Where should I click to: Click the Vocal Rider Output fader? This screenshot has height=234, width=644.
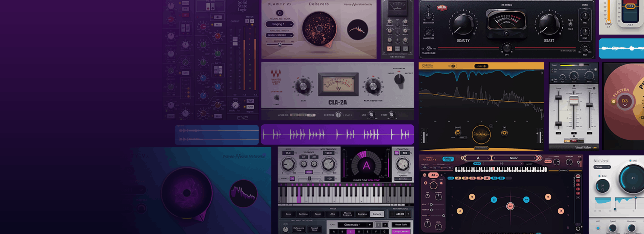point(589,105)
